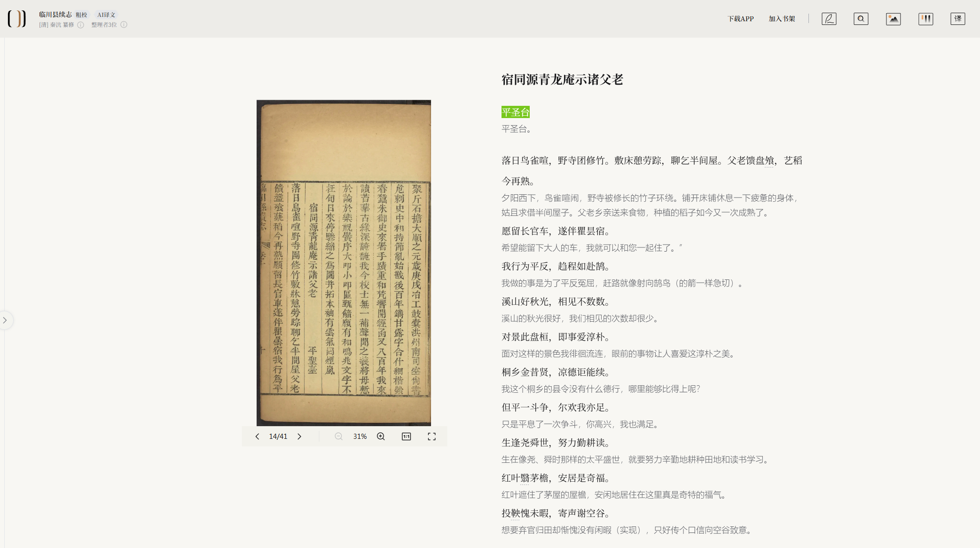Click the columns layout icon
Screen dimensions: 980x548
click(x=925, y=19)
